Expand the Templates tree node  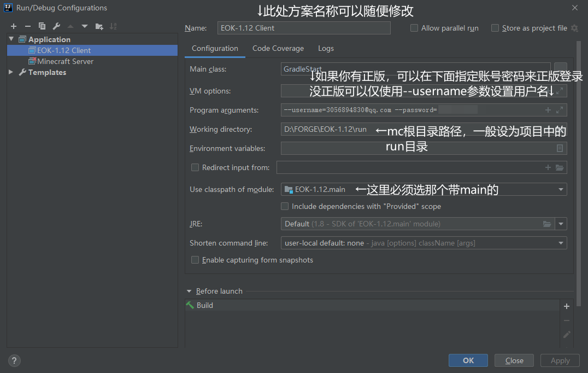point(11,72)
